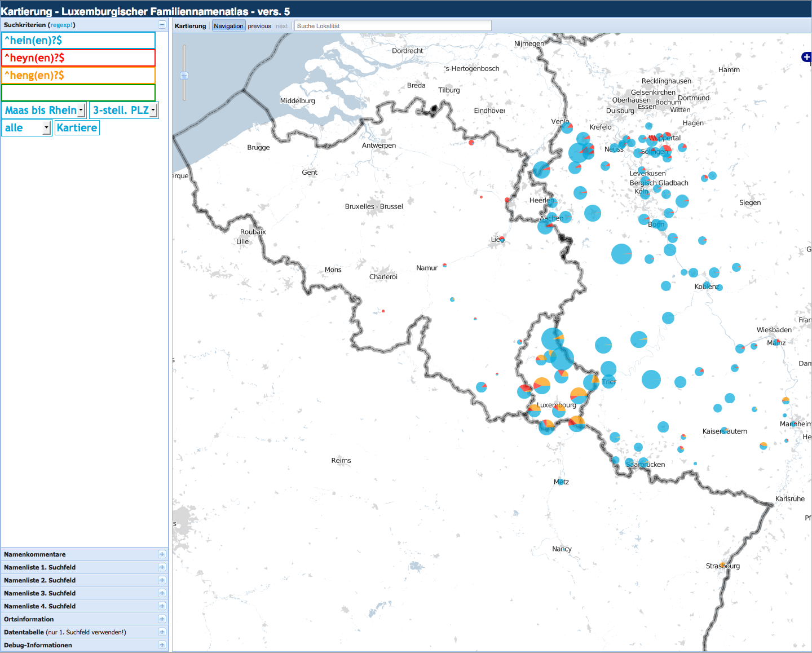Open the 'alle' dropdown
Screen dimensions: 812x653
pos(27,128)
